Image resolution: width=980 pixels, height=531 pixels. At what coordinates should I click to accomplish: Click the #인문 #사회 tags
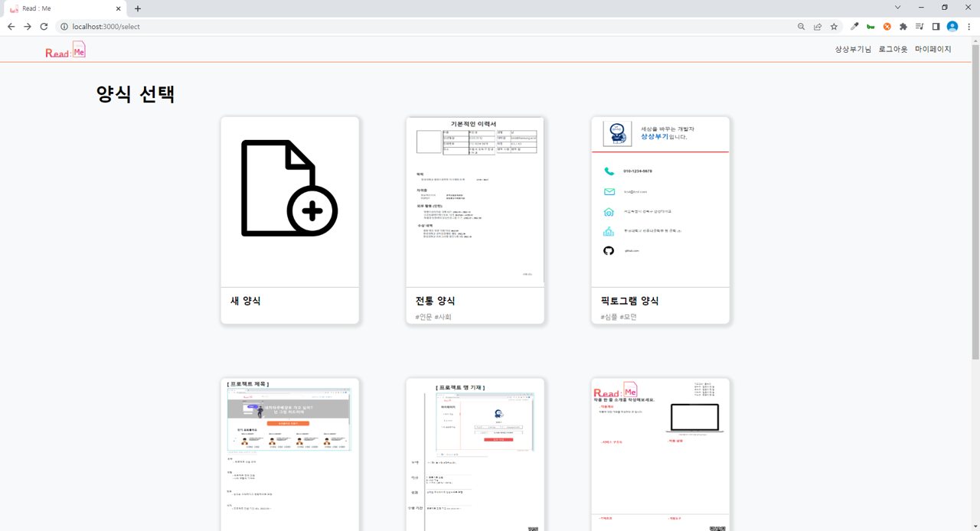(x=433, y=317)
